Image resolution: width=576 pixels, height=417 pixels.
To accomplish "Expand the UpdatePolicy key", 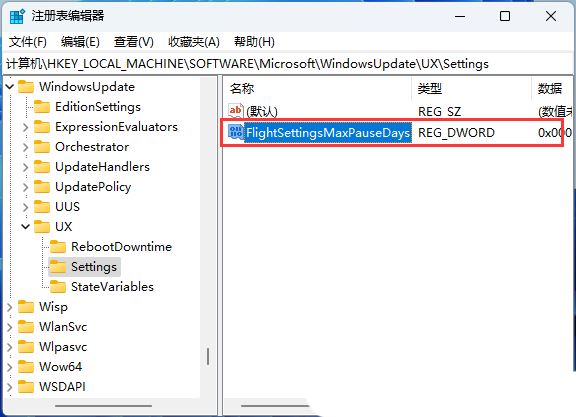I will tap(25, 187).
